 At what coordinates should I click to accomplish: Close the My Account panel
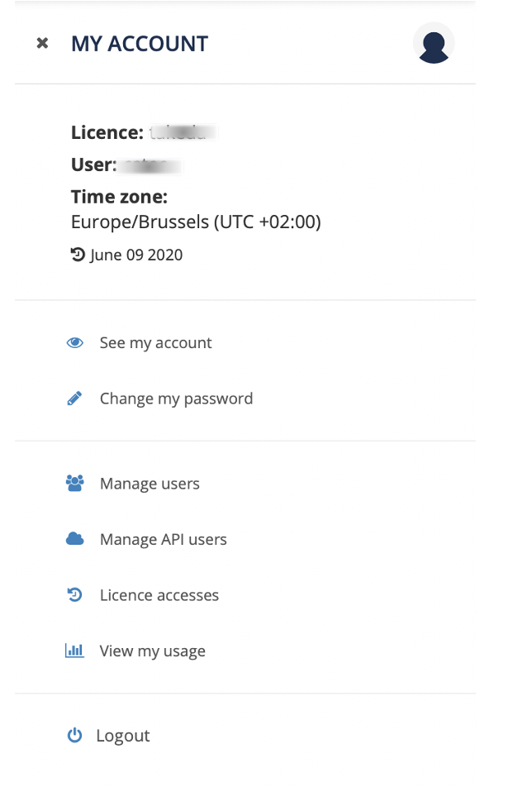42,43
